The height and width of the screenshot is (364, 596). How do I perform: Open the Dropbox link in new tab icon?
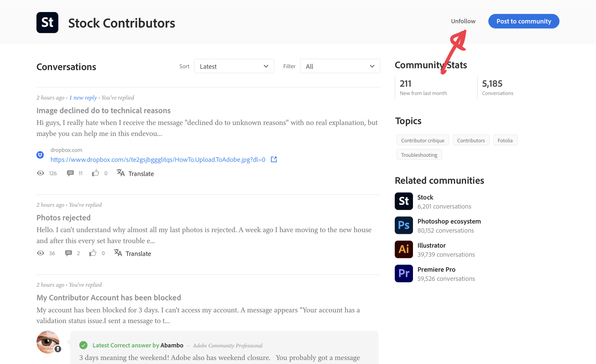pos(274,159)
